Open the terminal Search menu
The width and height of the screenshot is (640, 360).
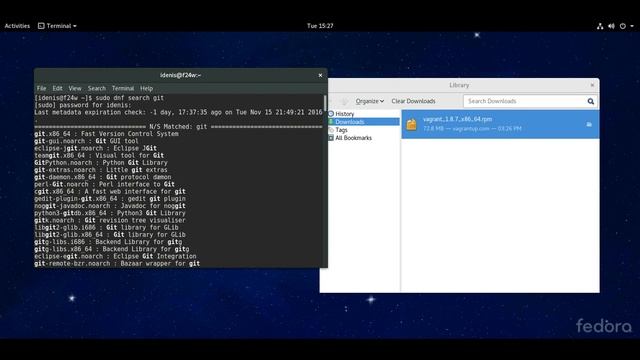pos(97,88)
